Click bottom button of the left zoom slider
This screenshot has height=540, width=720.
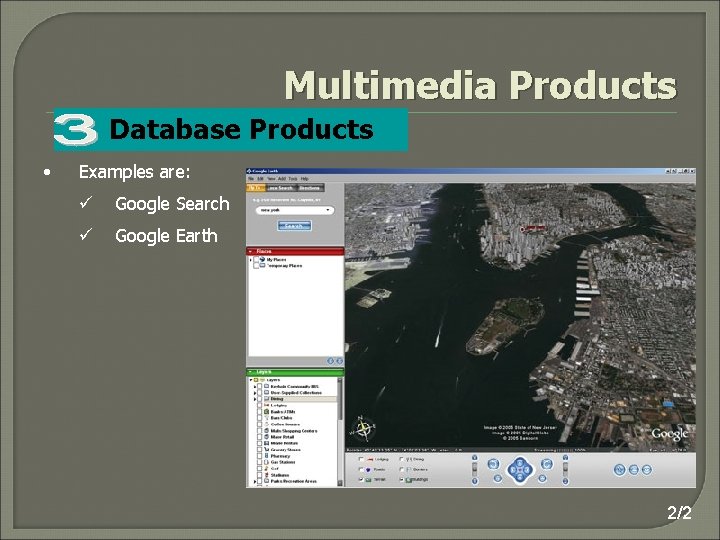[x=474, y=481]
